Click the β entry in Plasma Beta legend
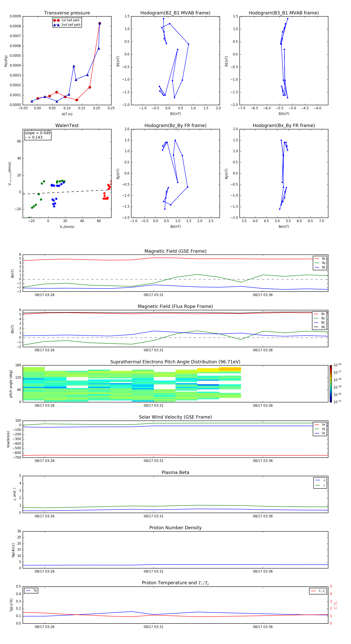351x644 pixels. pos(320,485)
